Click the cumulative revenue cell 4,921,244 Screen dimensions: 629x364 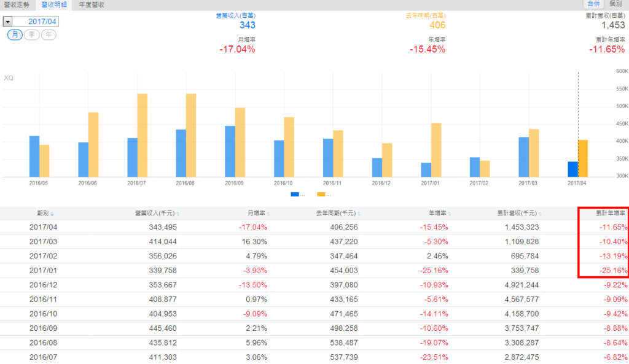coord(522,285)
